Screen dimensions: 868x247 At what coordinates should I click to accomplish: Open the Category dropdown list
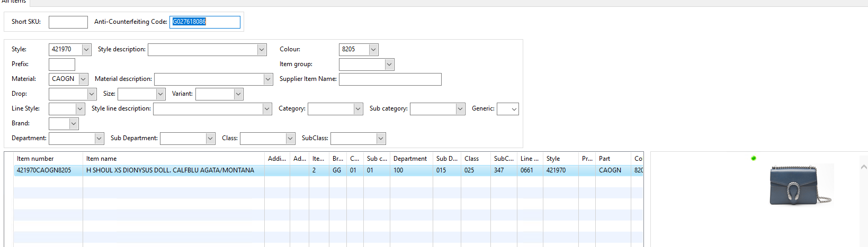tap(335, 108)
